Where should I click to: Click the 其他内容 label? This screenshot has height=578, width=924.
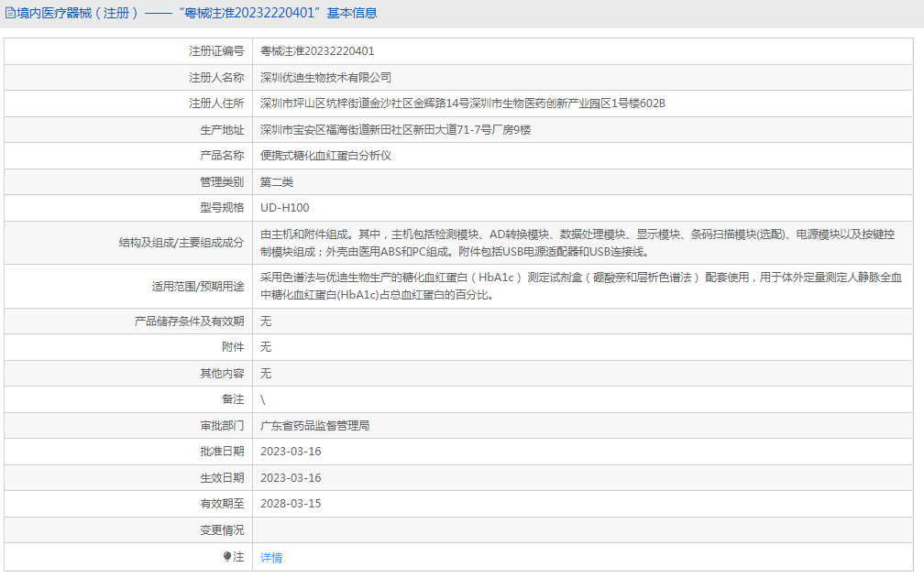(x=222, y=374)
